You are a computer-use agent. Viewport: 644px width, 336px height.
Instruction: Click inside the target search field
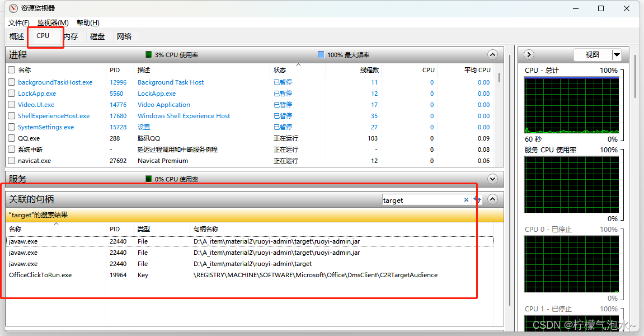click(420, 200)
